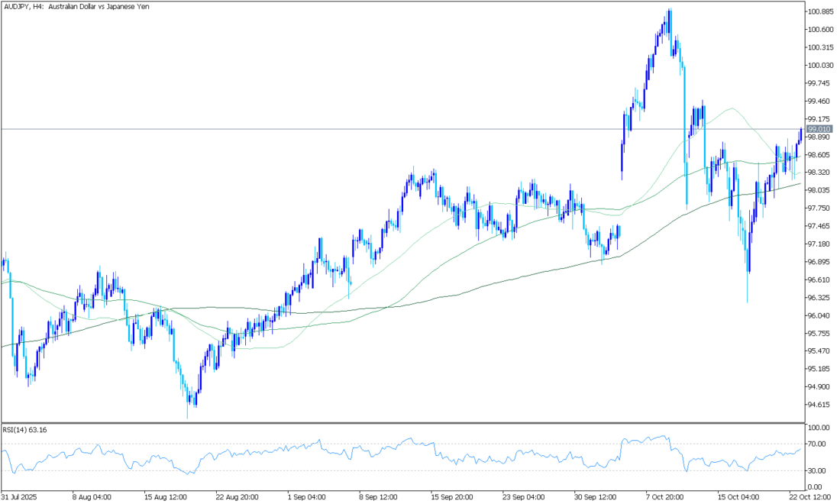Select the horizontal current price line

pos(382,129)
